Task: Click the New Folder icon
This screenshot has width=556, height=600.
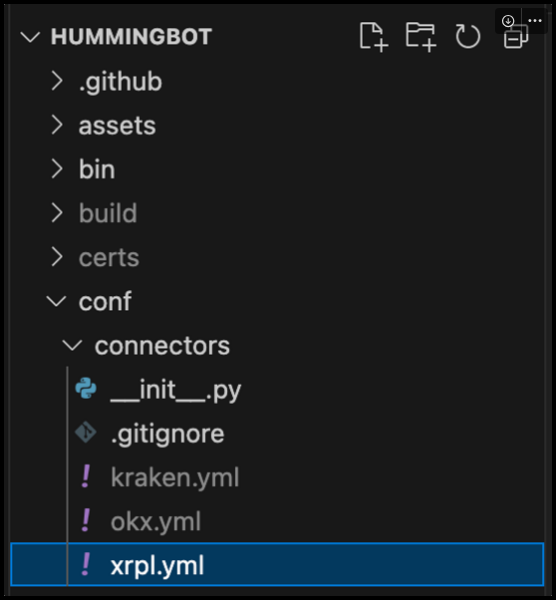Action: (x=421, y=37)
